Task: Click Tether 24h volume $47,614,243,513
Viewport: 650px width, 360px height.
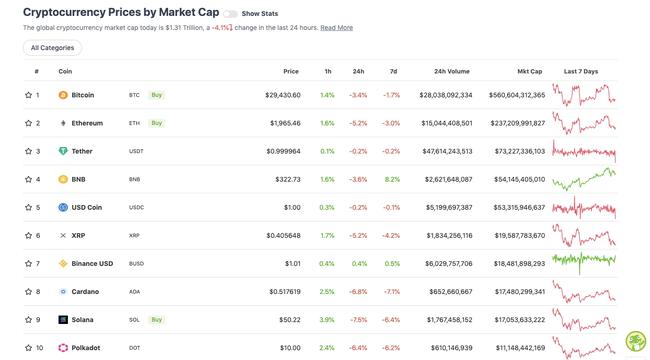Action: [x=447, y=151]
